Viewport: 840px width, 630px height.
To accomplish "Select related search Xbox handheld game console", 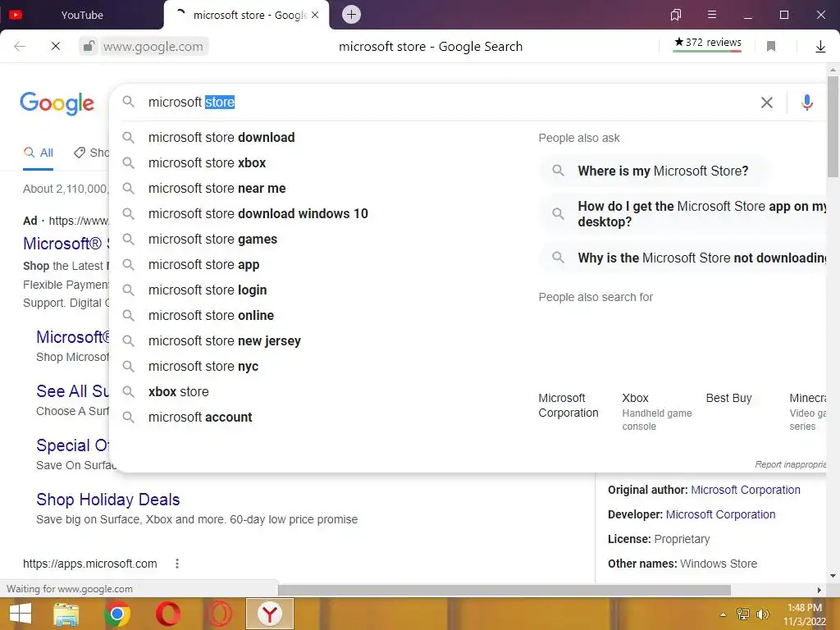I will pyautogui.click(x=657, y=412).
